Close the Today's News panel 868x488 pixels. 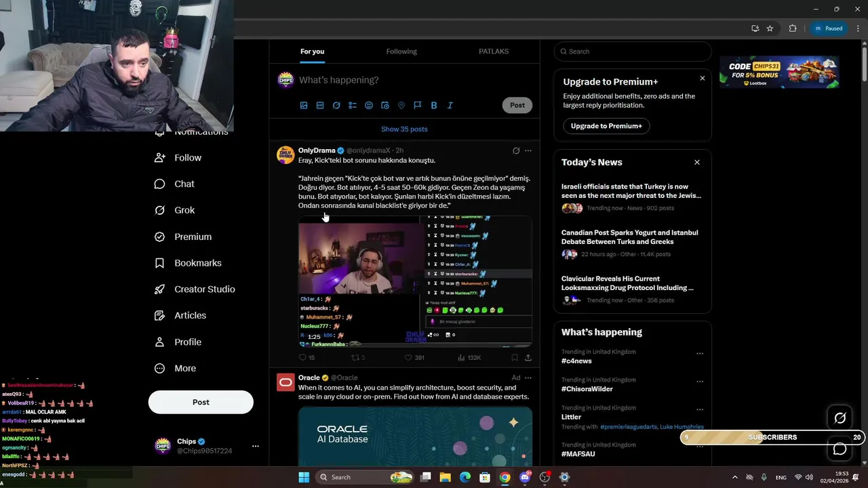[697, 163]
